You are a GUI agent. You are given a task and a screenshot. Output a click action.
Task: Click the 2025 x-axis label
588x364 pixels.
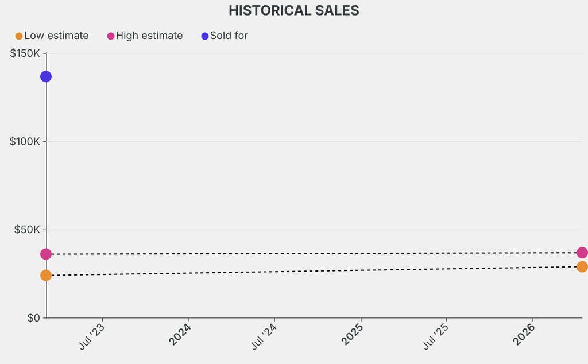(353, 334)
